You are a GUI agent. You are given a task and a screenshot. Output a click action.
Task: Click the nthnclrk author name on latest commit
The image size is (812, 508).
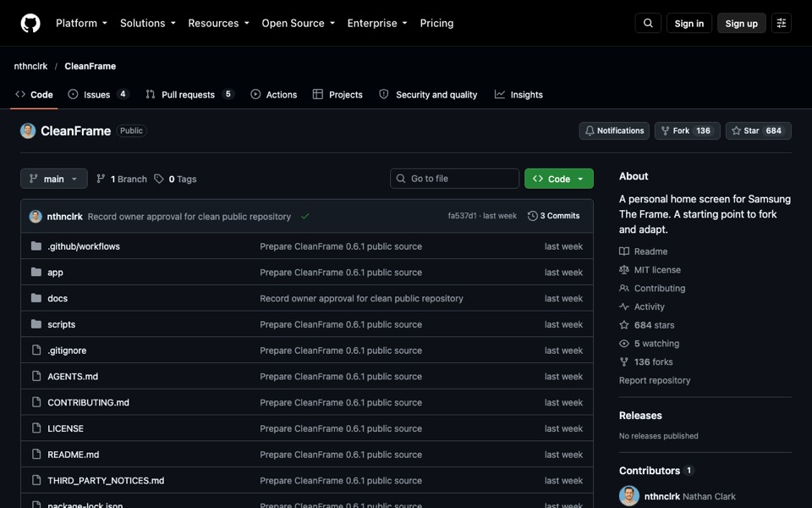65,216
